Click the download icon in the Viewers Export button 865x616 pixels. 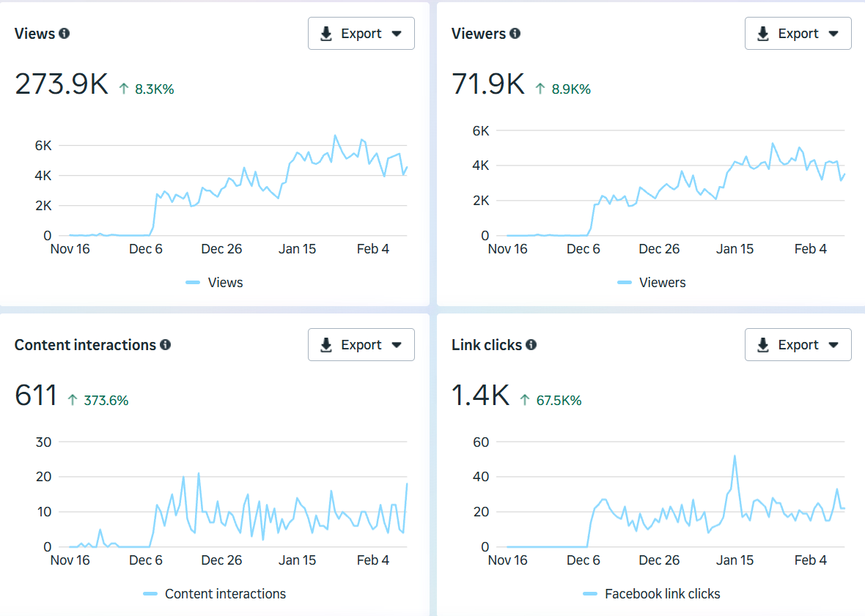(762, 33)
